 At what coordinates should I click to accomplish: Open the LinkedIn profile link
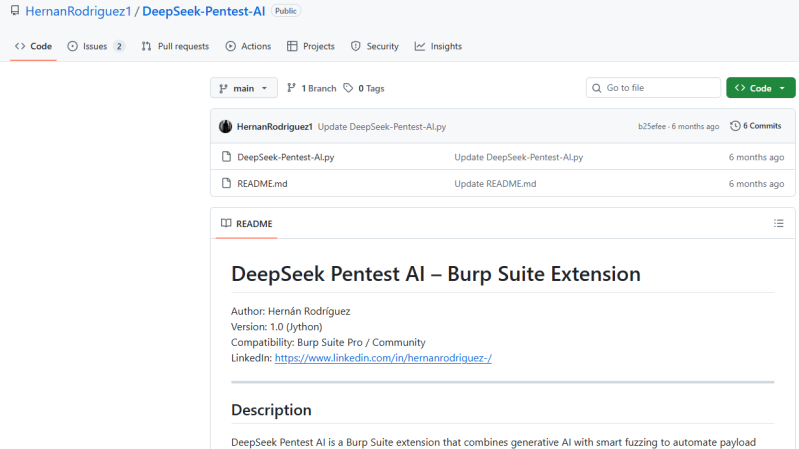[383, 357]
